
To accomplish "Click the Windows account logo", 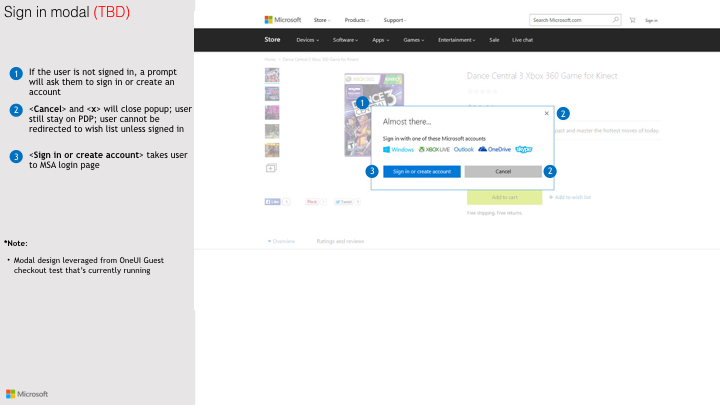I will (x=399, y=150).
